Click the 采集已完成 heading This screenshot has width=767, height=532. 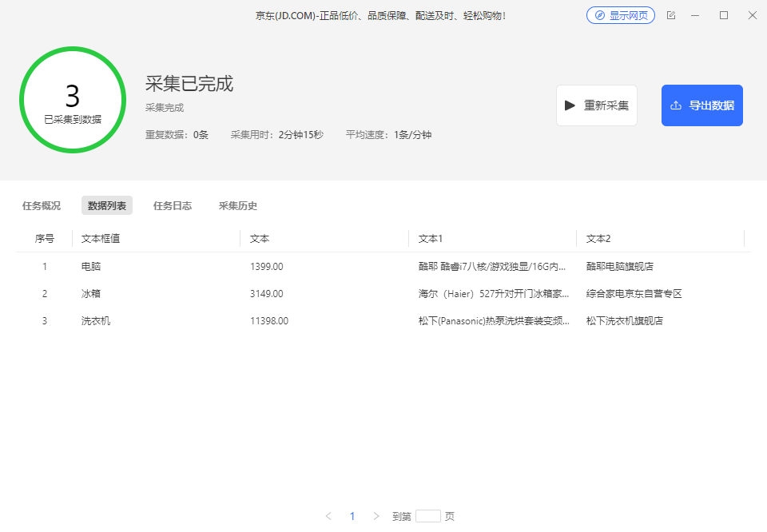[x=189, y=84]
